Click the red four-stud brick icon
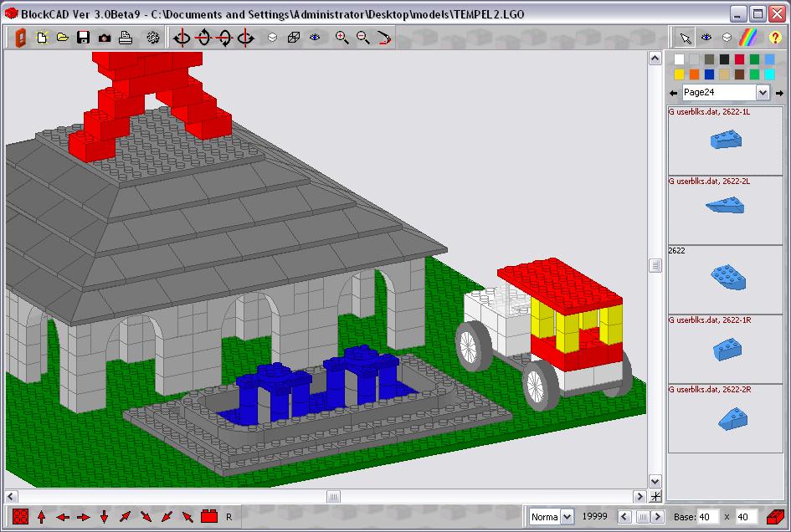791x532 pixels. pos(20,517)
